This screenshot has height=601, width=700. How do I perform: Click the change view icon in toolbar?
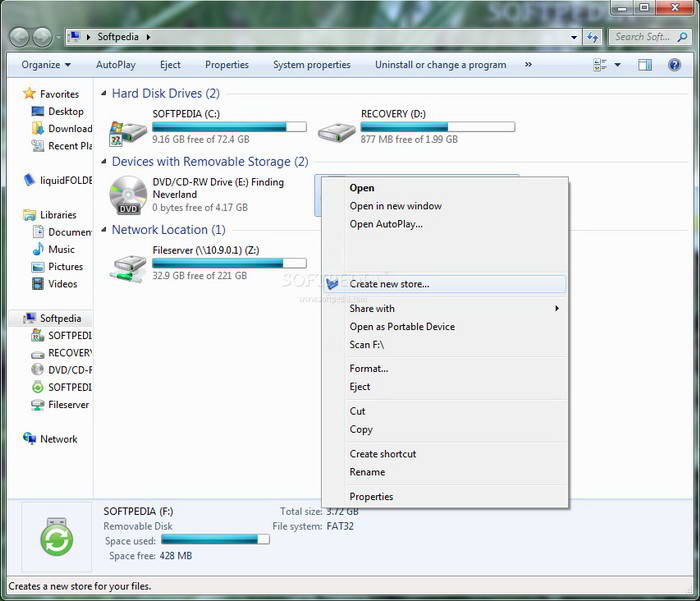pos(600,65)
